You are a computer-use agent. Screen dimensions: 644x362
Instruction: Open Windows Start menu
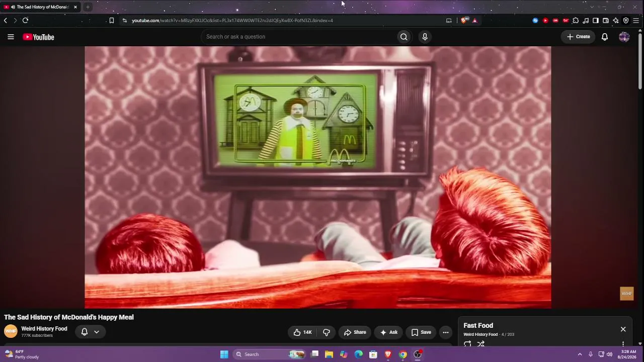[224, 354]
